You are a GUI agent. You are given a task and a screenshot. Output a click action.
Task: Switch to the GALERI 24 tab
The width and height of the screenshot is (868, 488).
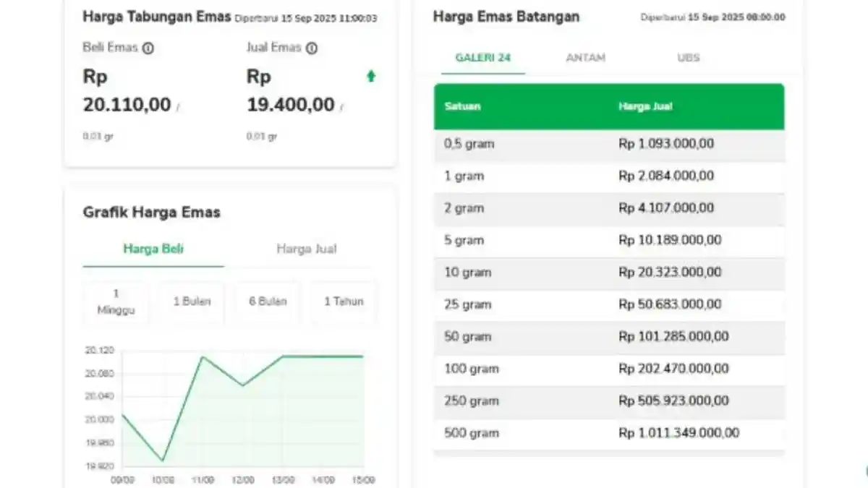[483, 58]
